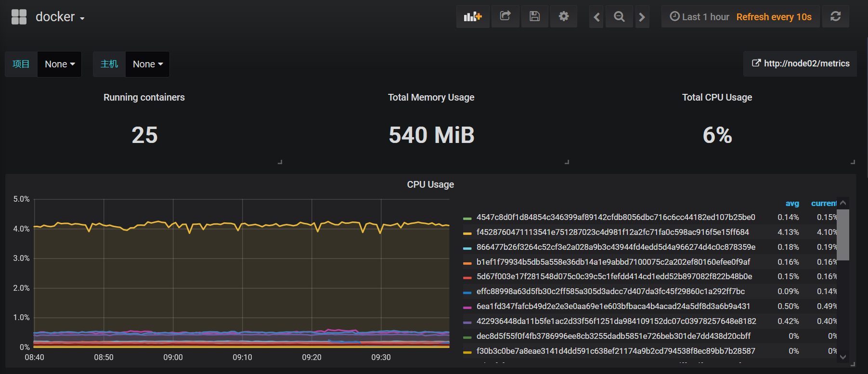Click the red swatch of series 5d67f003e17f
The image size is (868, 374).
pyautogui.click(x=467, y=278)
